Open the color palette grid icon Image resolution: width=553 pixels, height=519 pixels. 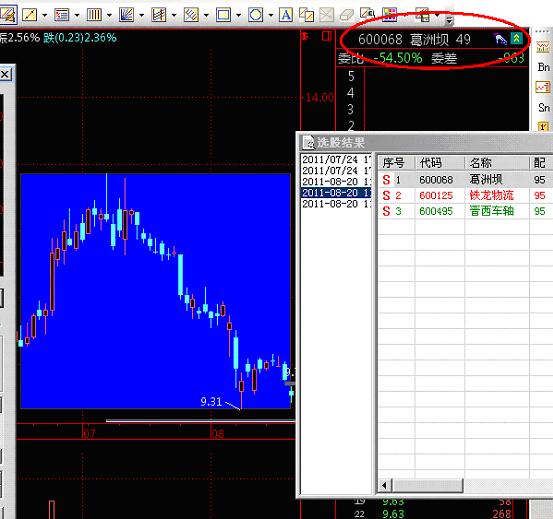[x=389, y=14]
